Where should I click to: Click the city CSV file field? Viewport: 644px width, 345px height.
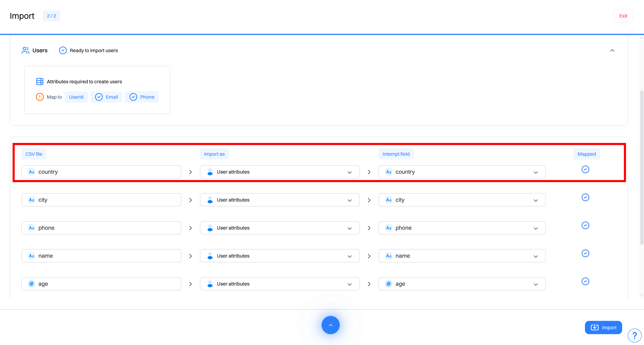click(101, 200)
